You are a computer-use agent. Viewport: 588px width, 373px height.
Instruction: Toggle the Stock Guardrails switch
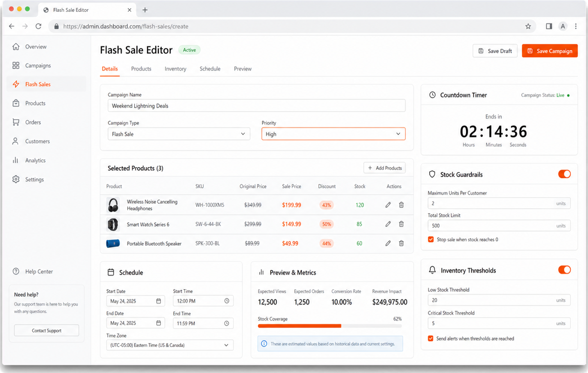click(564, 174)
